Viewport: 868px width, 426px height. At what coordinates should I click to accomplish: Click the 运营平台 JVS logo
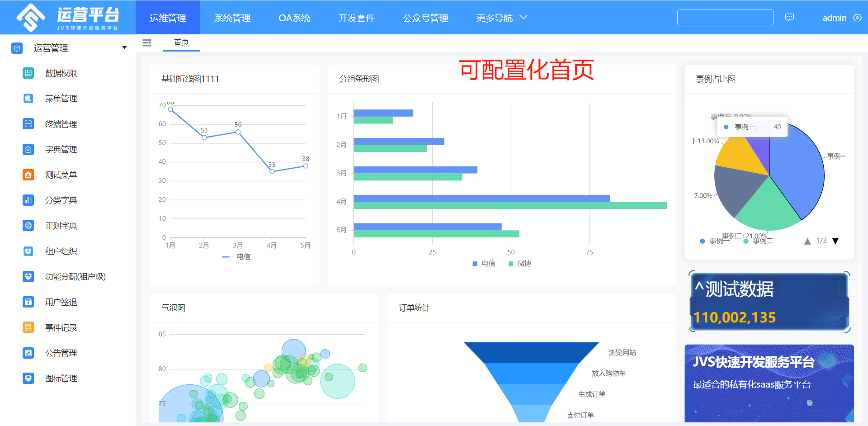click(x=68, y=17)
